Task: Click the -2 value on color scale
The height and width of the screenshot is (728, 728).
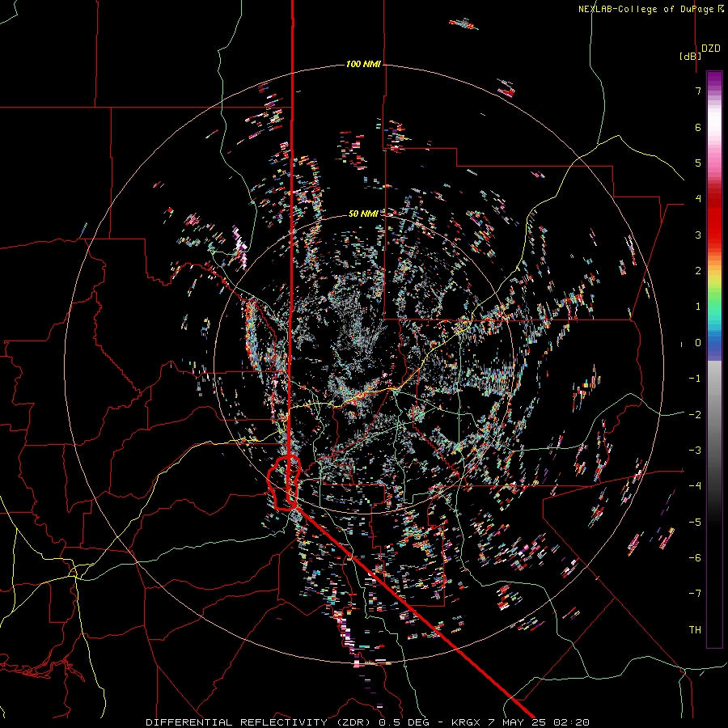Action: 695,414
